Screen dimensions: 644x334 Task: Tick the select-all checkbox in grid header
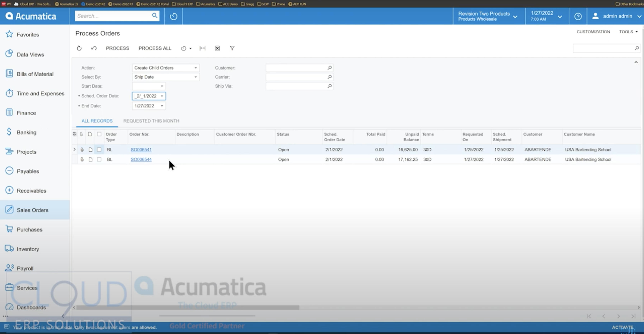pos(99,134)
